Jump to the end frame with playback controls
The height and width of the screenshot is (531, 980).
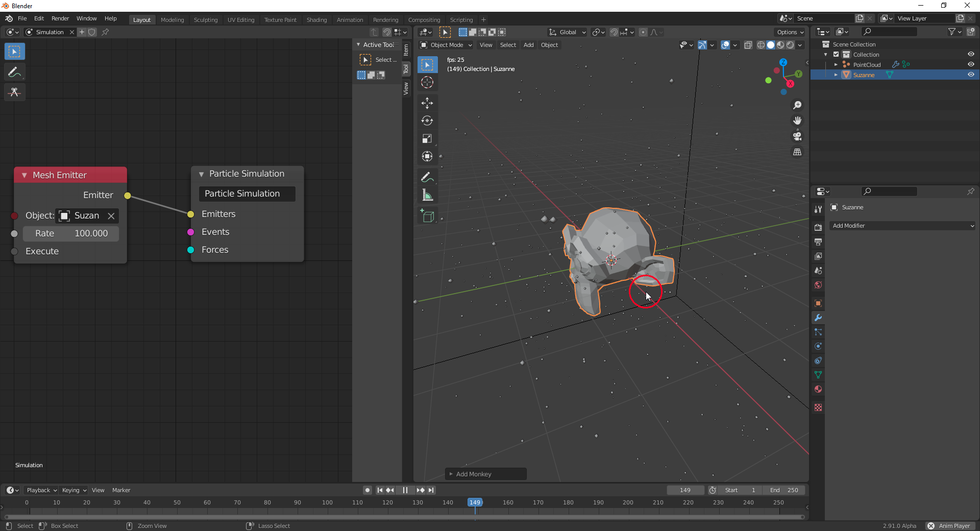coord(431,490)
